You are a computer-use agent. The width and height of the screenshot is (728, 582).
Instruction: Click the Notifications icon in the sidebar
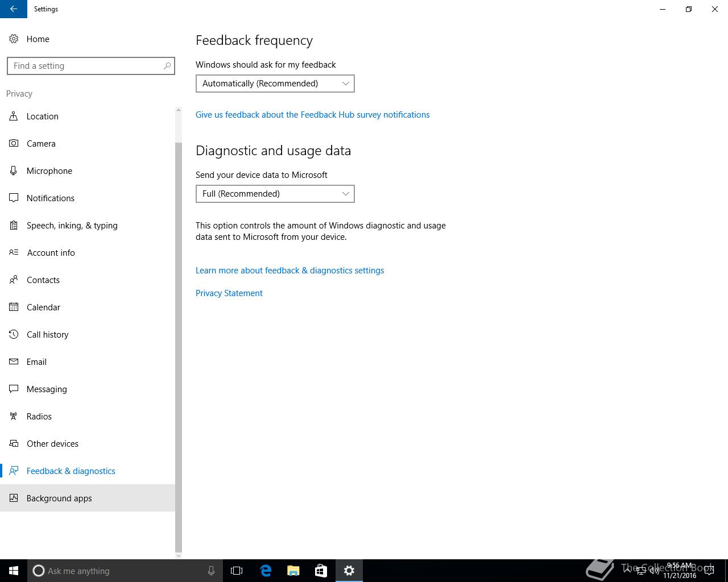(14, 198)
